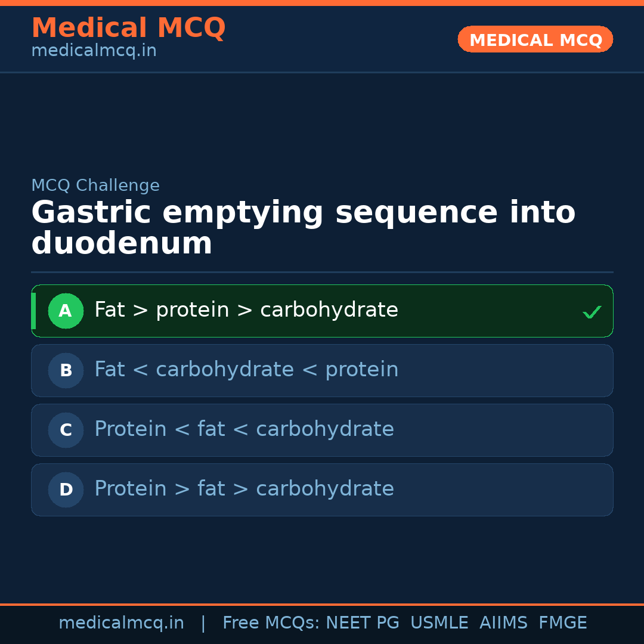Image resolution: width=644 pixels, height=644 pixels.
Task: Select the B option circle badge
Action: tap(66, 370)
